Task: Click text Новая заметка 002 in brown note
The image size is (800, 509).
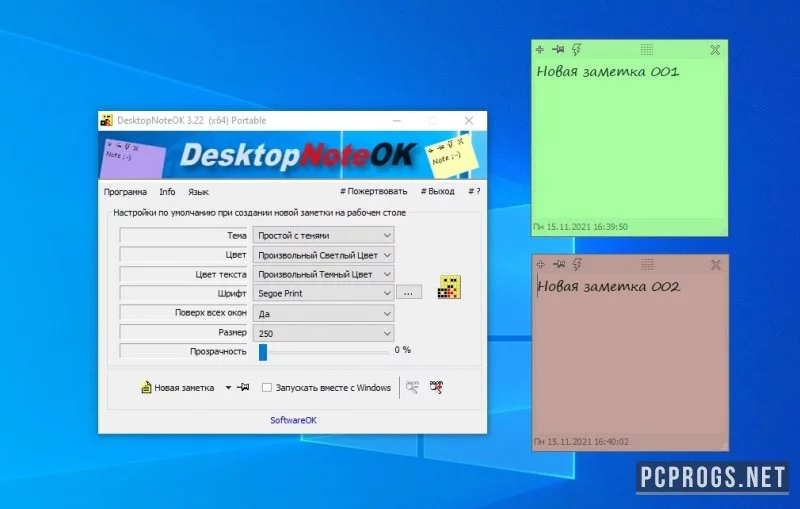Action: (x=609, y=286)
